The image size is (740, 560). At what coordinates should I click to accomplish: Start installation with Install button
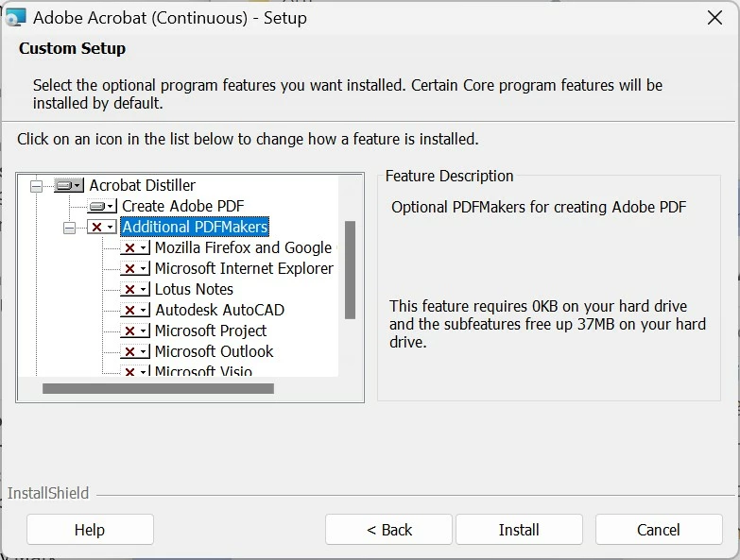coord(519,530)
